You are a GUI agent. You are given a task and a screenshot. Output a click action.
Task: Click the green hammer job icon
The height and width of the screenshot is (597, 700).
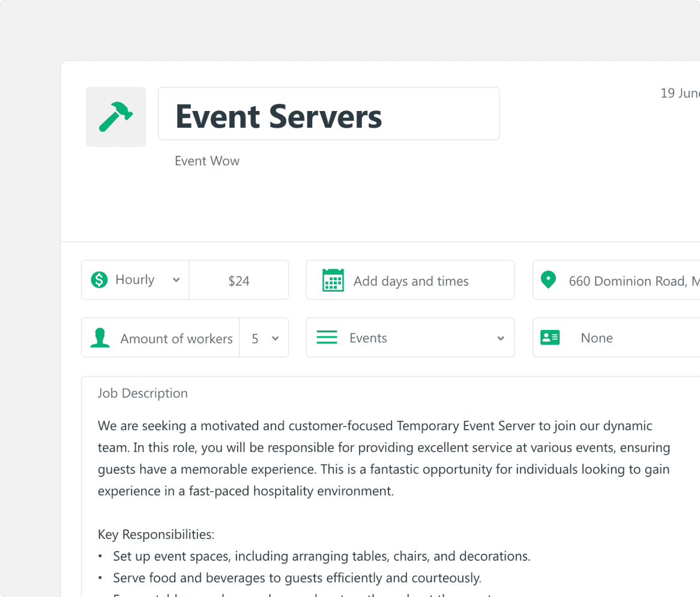[116, 117]
